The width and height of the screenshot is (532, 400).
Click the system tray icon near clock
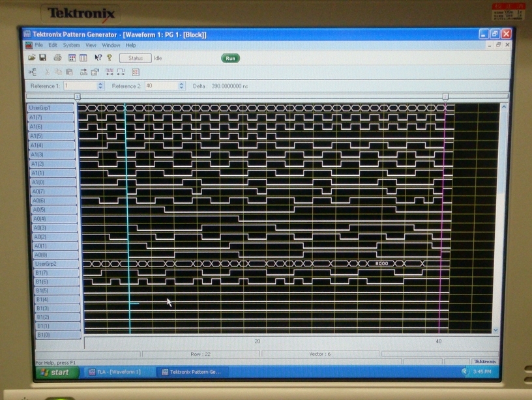(464, 371)
